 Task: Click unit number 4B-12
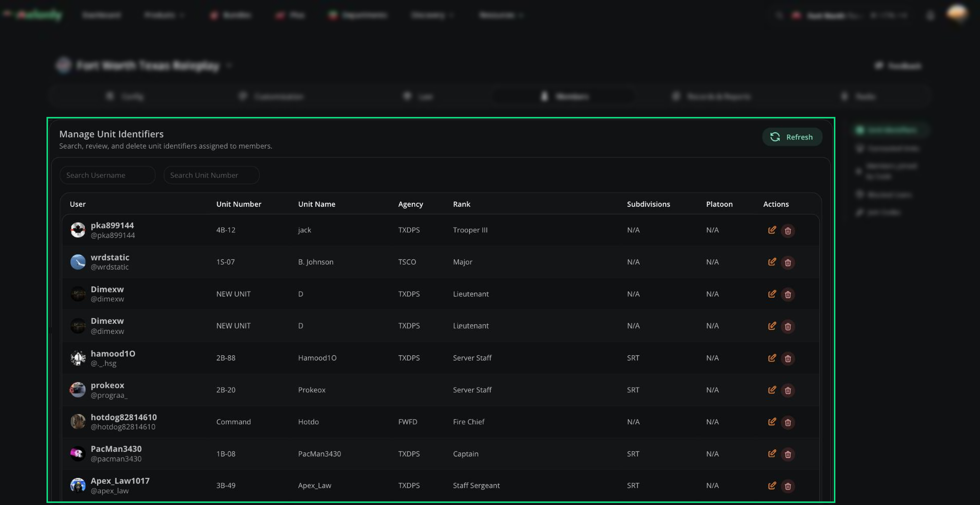pos(226,230)
